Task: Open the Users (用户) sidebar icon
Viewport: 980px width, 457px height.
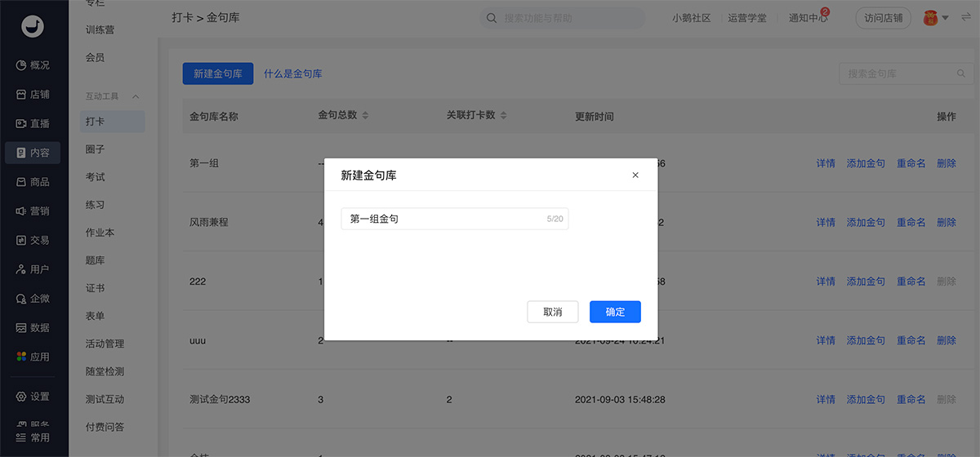Action: [x=21, y=269]
